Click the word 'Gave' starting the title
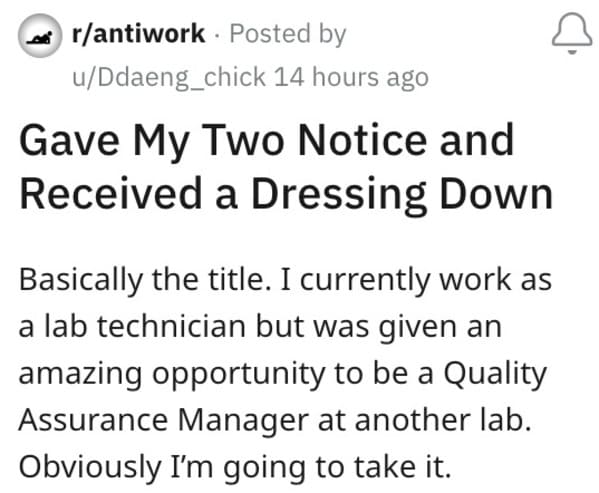599x493 pixels. [x=69, y=140]
